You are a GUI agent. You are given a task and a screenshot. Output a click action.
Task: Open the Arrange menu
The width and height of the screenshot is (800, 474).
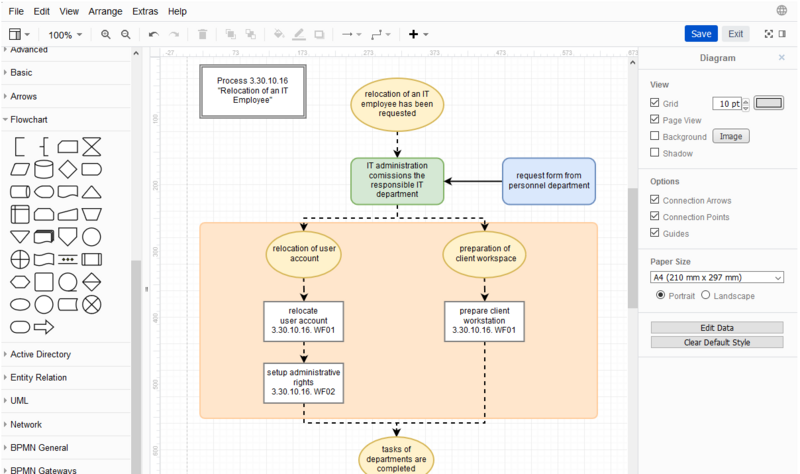point(106,11)
